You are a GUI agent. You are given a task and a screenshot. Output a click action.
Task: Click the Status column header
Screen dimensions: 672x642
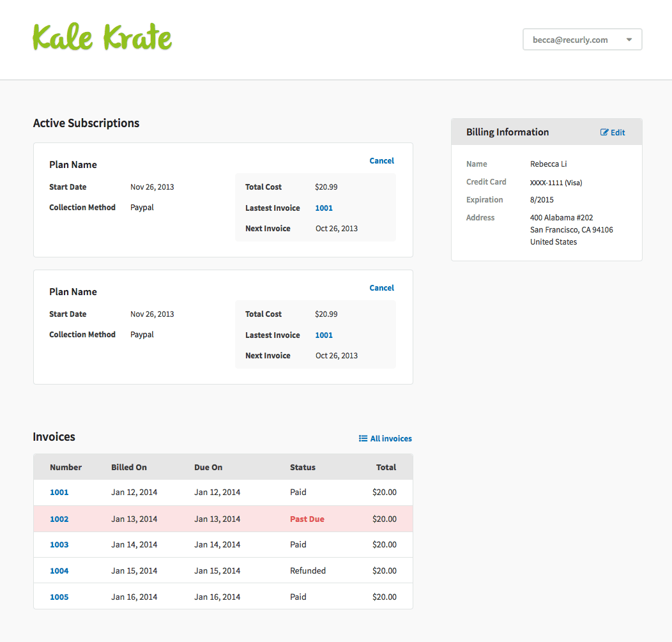tap(303, 467)
